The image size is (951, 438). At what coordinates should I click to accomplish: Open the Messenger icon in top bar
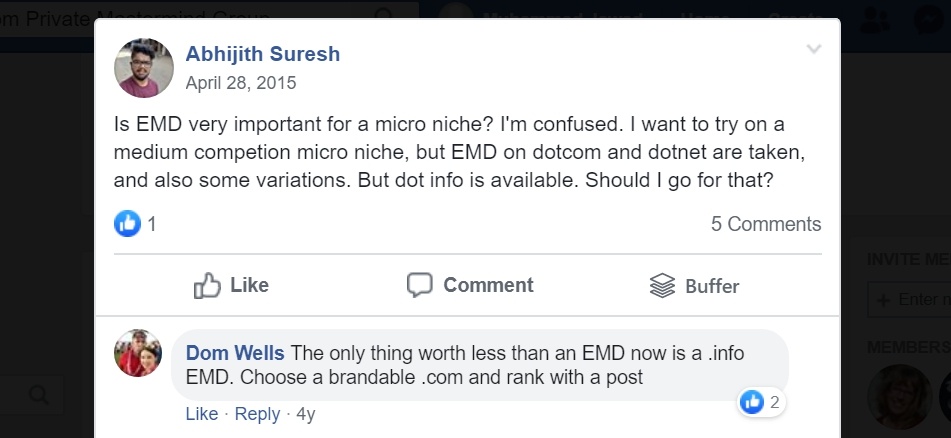pos(929,20)
